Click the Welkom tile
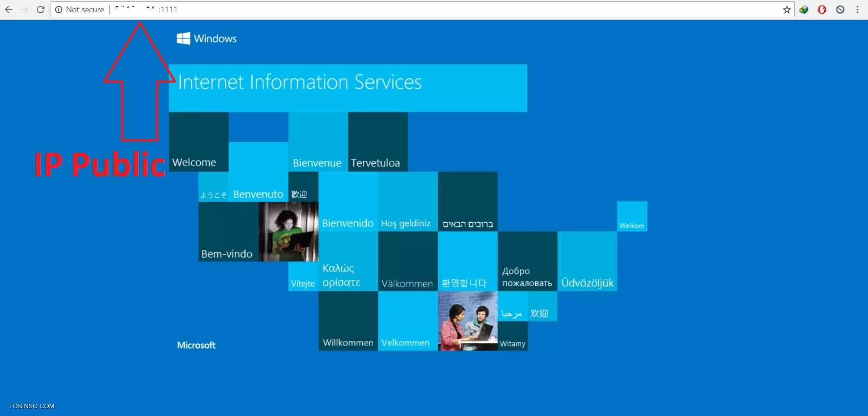This screenshot has height=416, width=868. (632, 216)
